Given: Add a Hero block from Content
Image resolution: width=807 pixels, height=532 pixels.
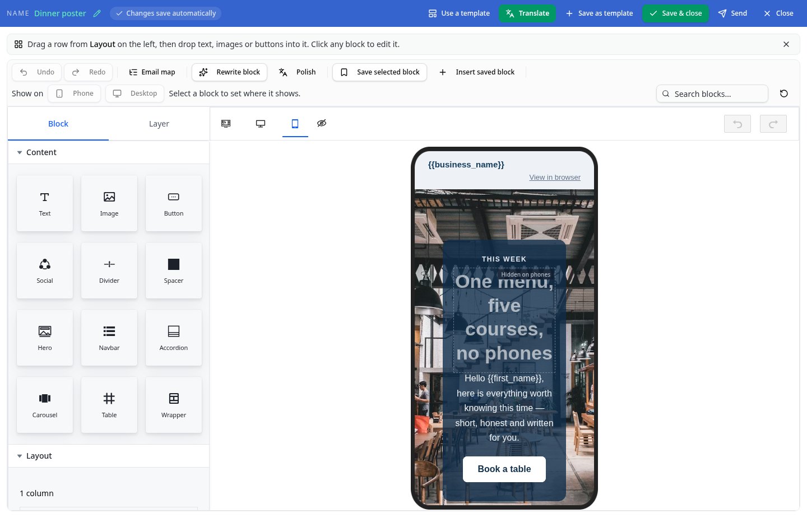Looking at the screenshot, I should (x=45, y=338).
